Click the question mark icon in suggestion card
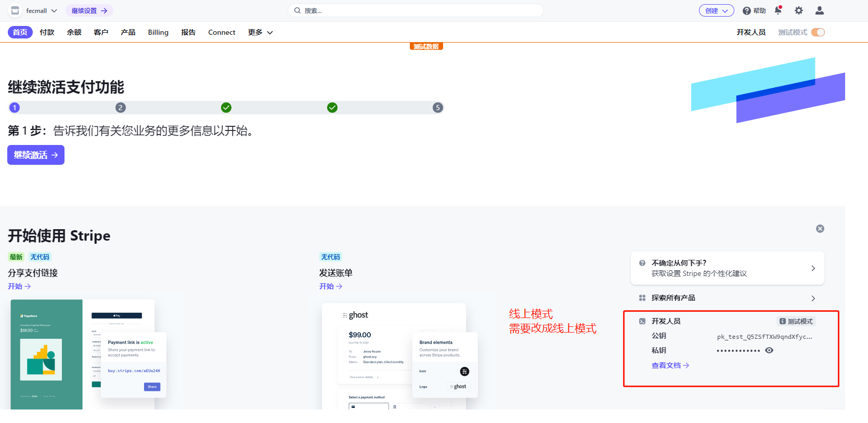Screen dimensions: 868x423 pos(642,263)
